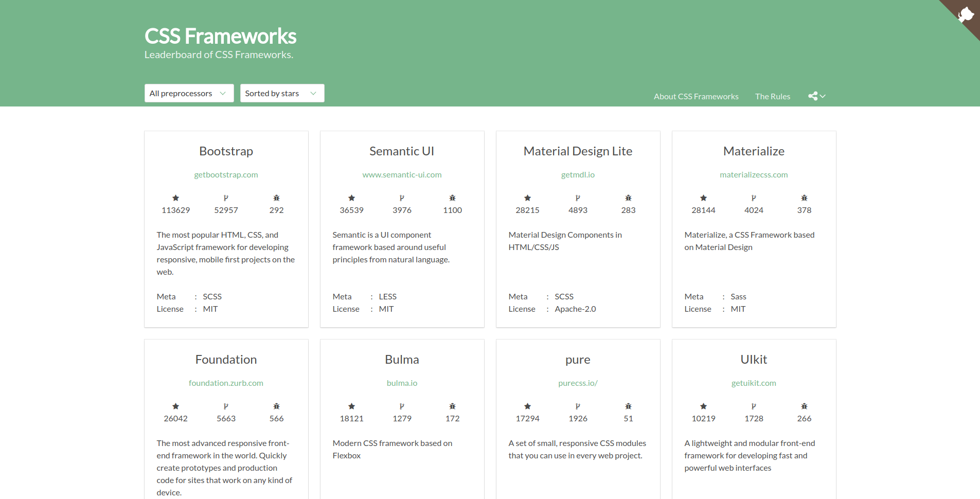Viewport: 980px width, 499px height.
Task: Open the GitHub corner ribbon octocat
Action: click(966, 14)
